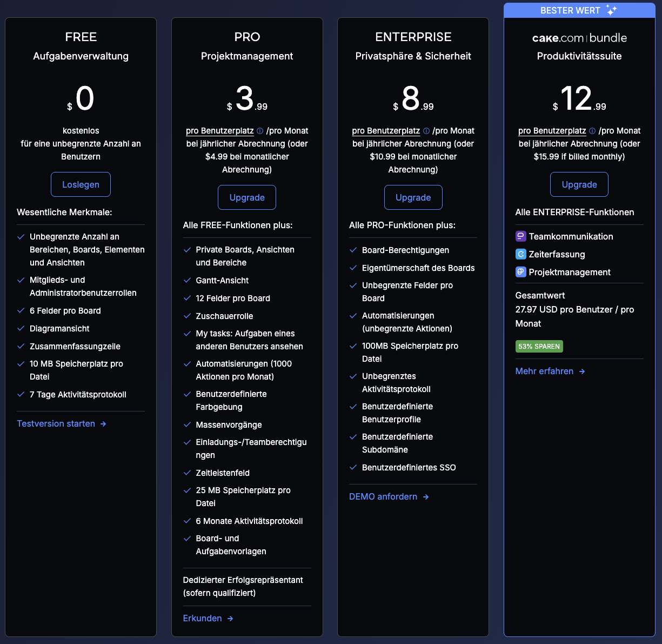Click the Projektmanagement app icon
The image size is (662, 644).
click(520, 272)
